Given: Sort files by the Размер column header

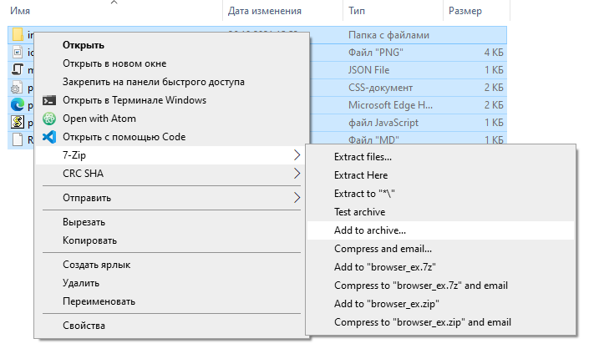Looking at the screenshot, I should [x=464, y=10].
